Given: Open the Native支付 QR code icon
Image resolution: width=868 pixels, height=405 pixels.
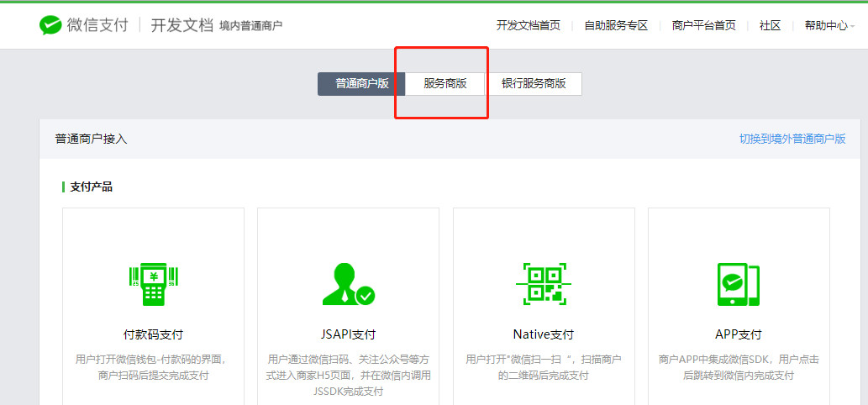Looking at the screenshot, I should 544,284.
